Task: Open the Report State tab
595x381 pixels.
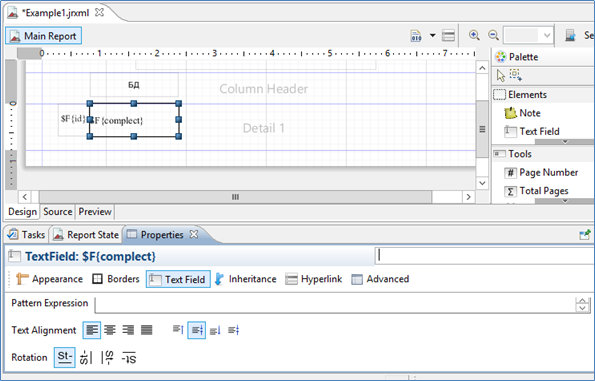Action: click(x=86, y=235)
